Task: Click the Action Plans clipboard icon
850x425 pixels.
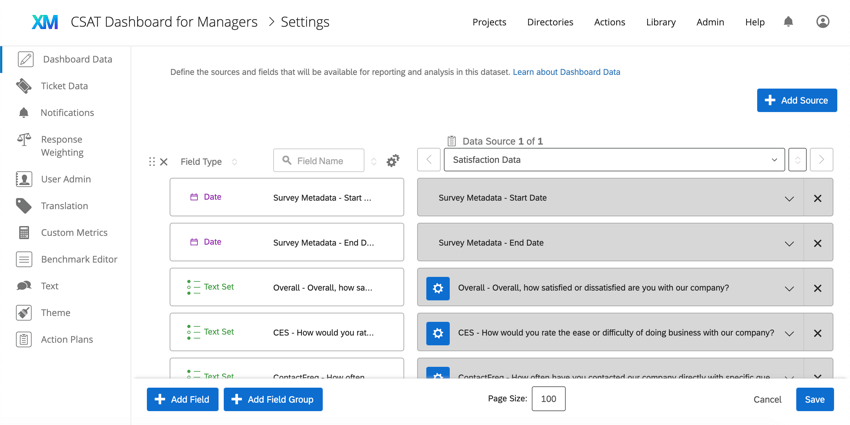Action: point(24,339)
